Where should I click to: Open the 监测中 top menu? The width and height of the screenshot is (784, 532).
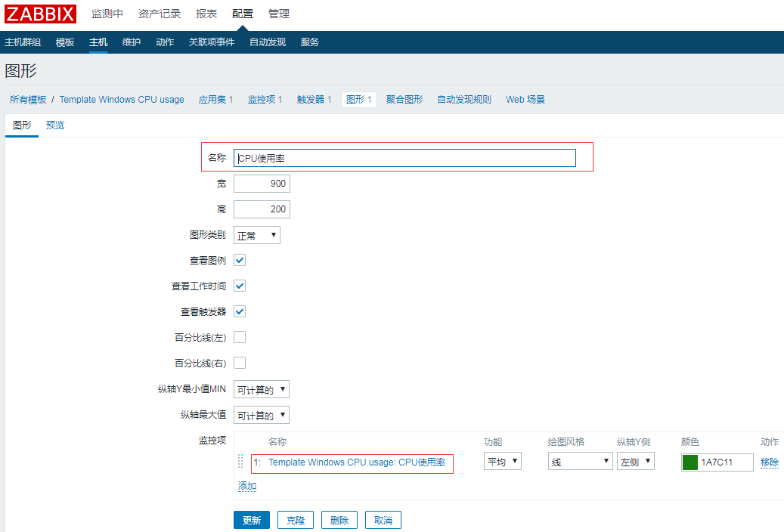pos(107,14)
